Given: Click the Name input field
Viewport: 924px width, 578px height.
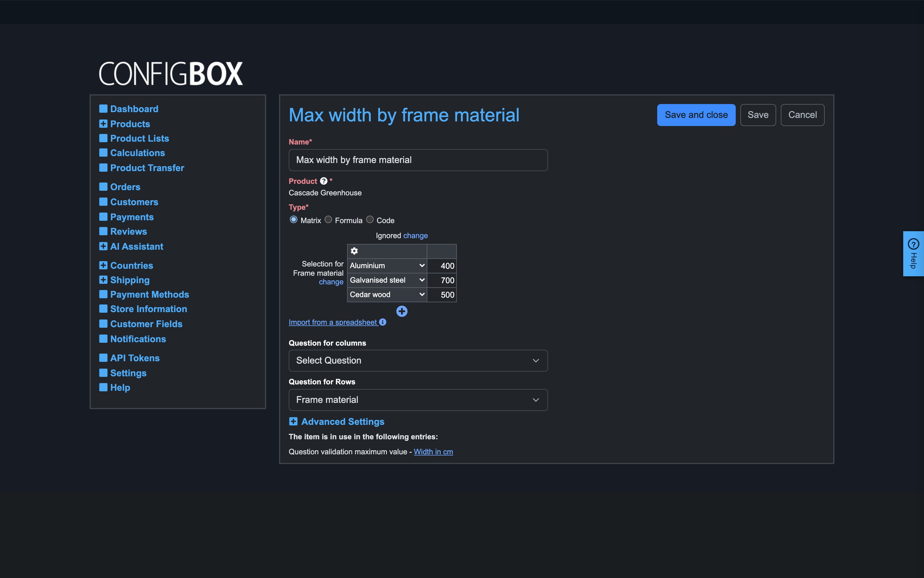Looking at the screenshot, I should coord(418,160).
